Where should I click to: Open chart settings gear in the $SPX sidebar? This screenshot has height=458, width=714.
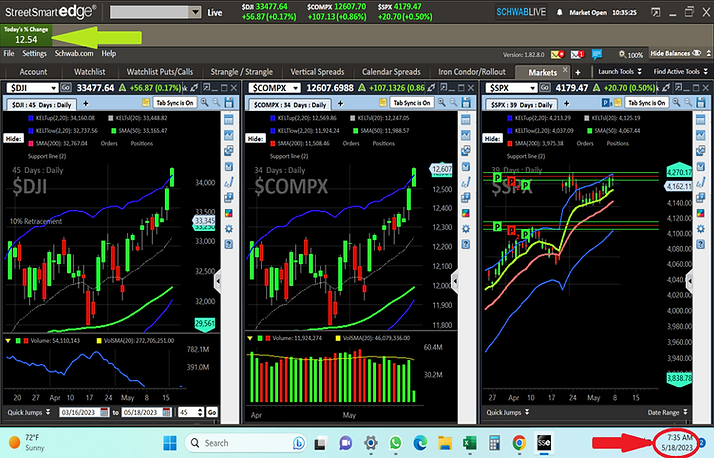(x=701, y=229)
